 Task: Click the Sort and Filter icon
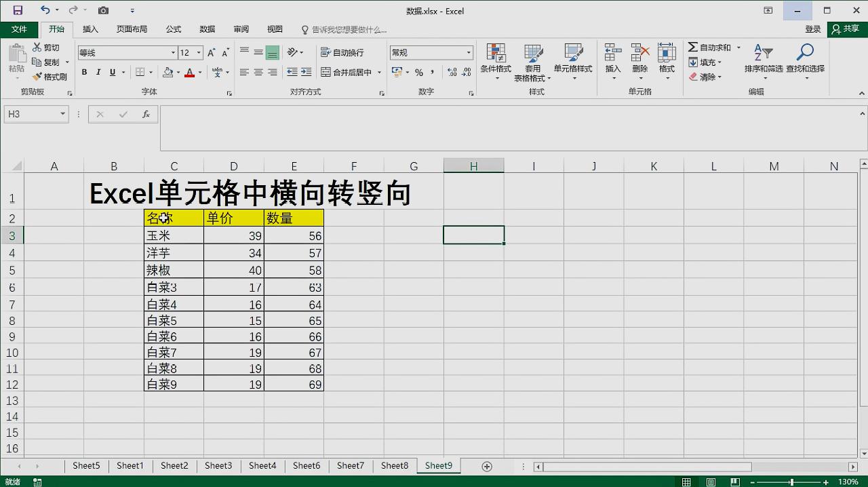pyautogui.click(x=763, y=54)
